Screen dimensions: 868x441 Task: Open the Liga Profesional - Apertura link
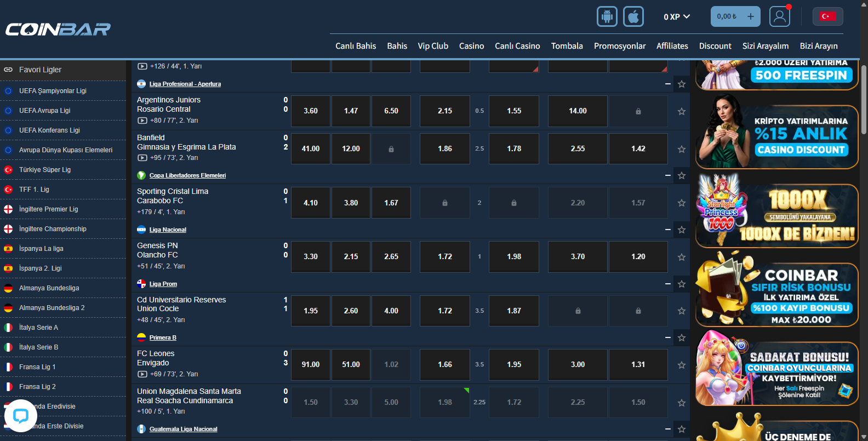click(185, 84)
